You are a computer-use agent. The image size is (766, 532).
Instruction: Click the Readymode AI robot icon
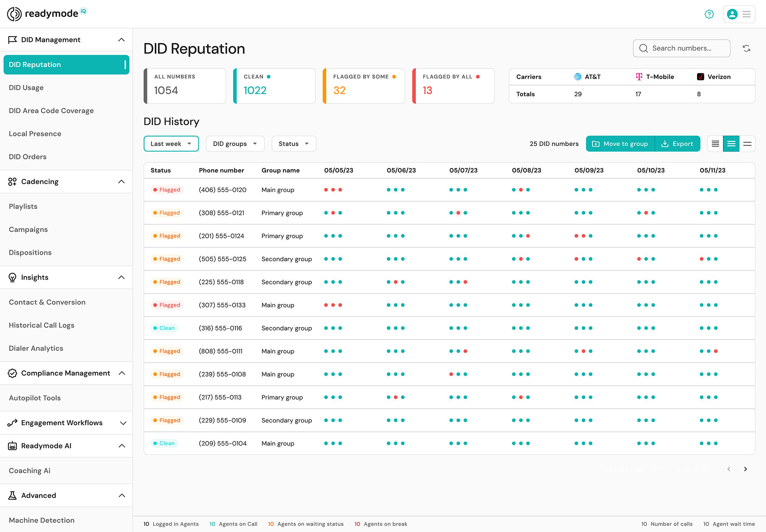pyautogui.click(x=12, y=446)
